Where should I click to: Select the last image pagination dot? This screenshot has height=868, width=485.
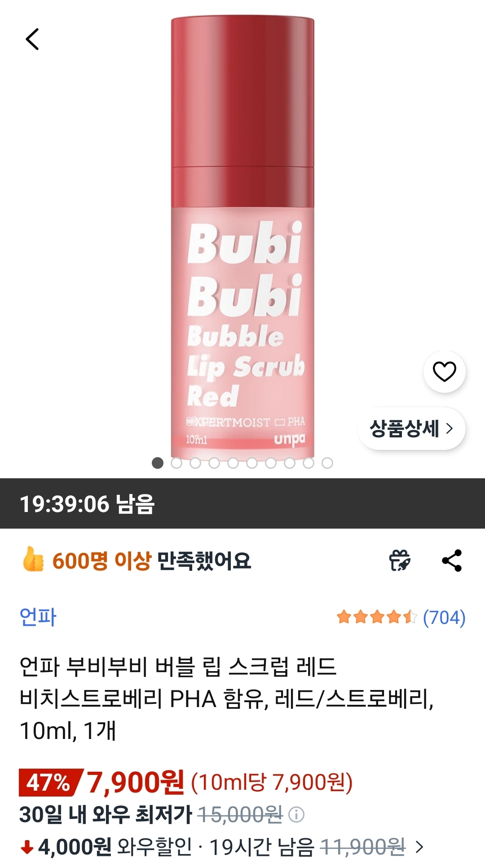(x=327, y=463)
